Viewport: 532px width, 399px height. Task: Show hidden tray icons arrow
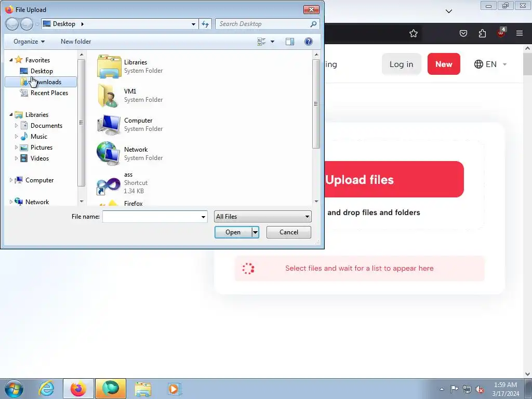click(x=442, y=389)
